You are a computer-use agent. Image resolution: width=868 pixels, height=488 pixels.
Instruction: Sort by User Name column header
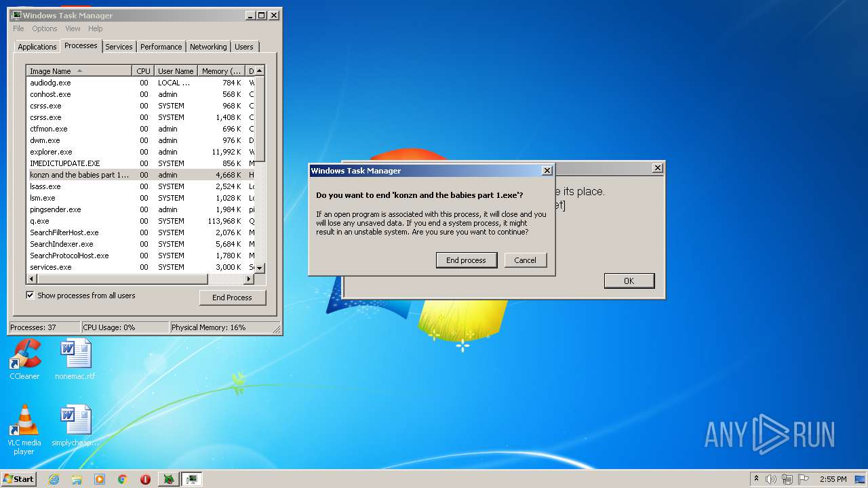click(176, 70)
